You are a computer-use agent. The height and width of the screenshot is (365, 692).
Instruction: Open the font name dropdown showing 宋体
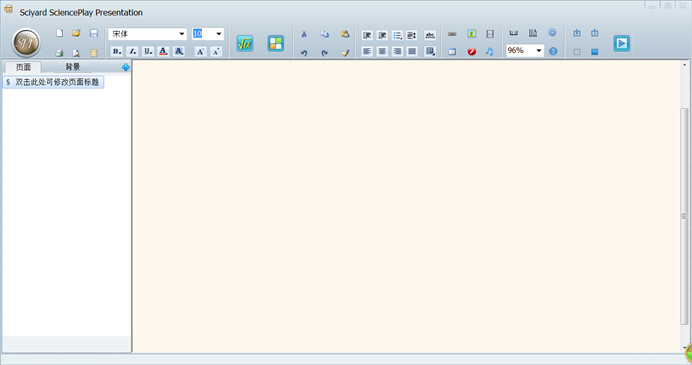[147, 34]
